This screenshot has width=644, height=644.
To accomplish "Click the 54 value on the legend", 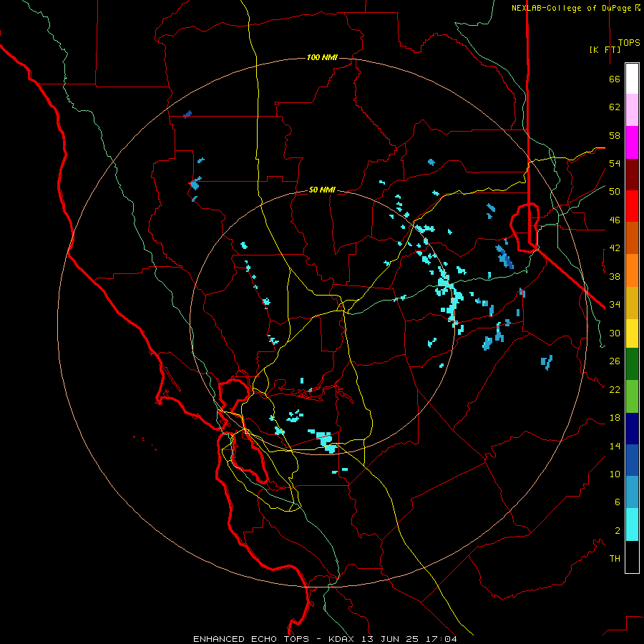I will click(x=615, y=163).
